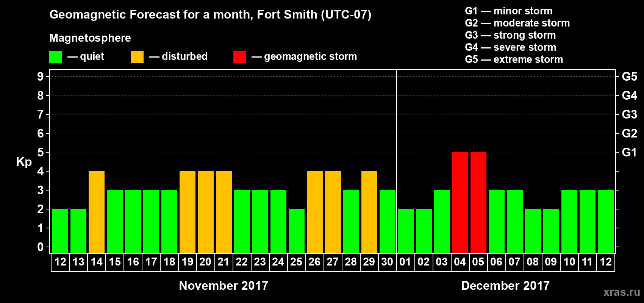The height and width of the screenshot is (303, 644).
Task: Select the green bar for December 01
Action: tap(406, 231)
